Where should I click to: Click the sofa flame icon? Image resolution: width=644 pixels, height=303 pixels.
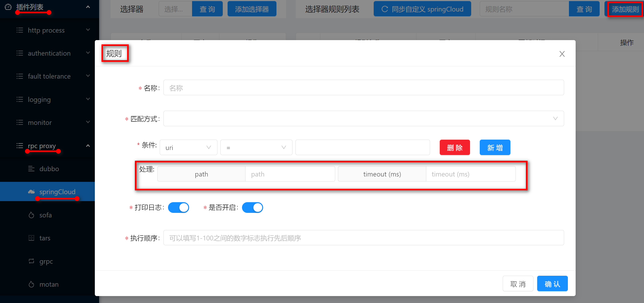[x=31, y=215]
